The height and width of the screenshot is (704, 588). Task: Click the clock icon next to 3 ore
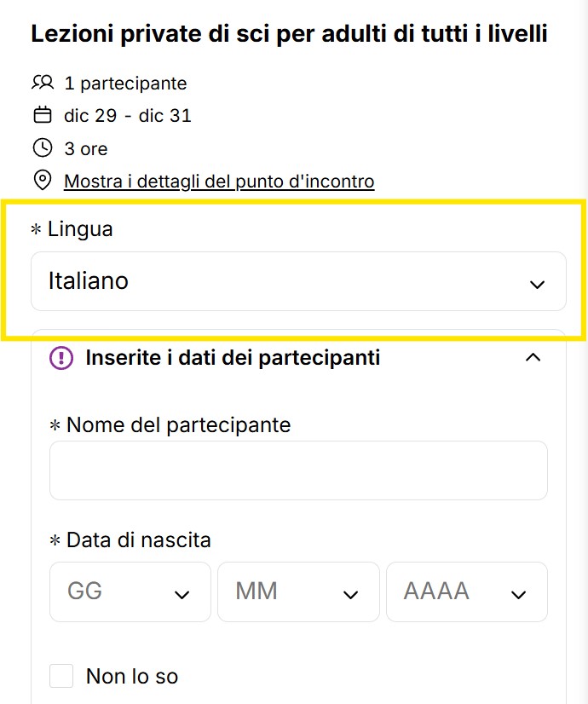point(43,148)
